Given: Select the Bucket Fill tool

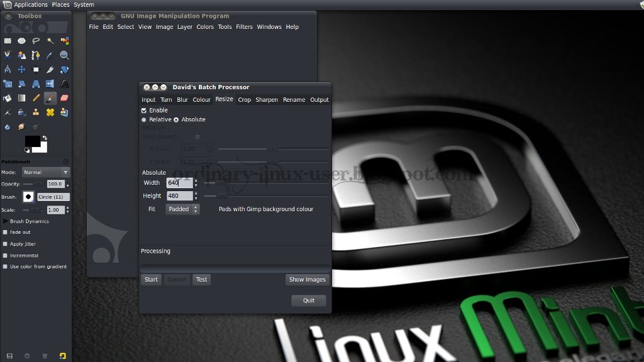Looking at the screenshot, I should [8, 98].
